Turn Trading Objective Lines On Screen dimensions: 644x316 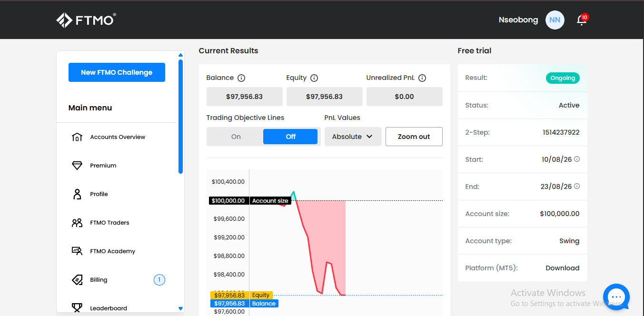tap(236, 137)
